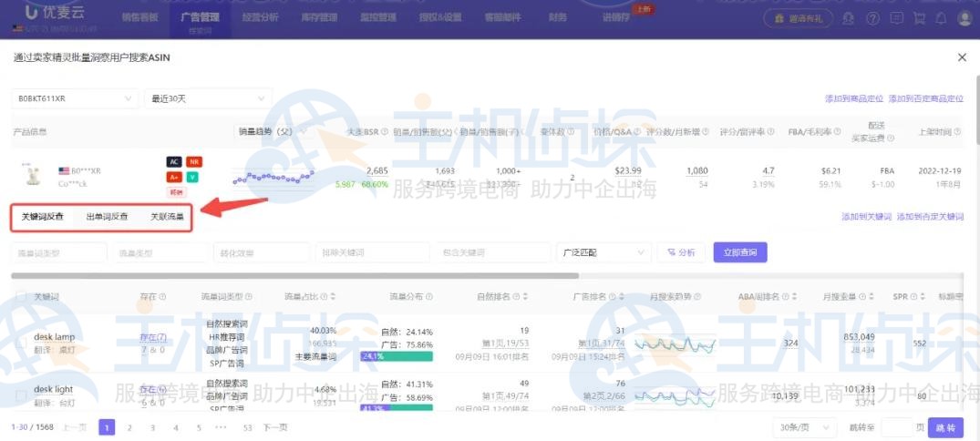This screenshot has height=441, width=980.
Task: Click 添加到否定商品定位 link
Action: [925, 98]
